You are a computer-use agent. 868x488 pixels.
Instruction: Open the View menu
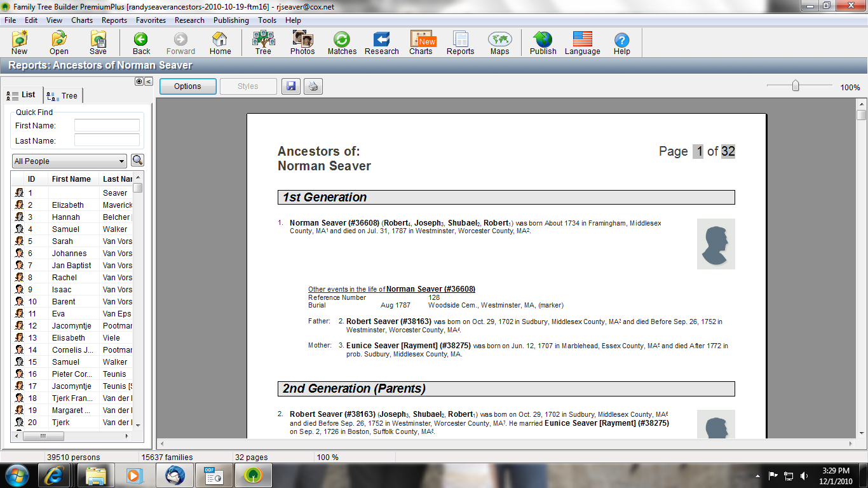point(54,20)
